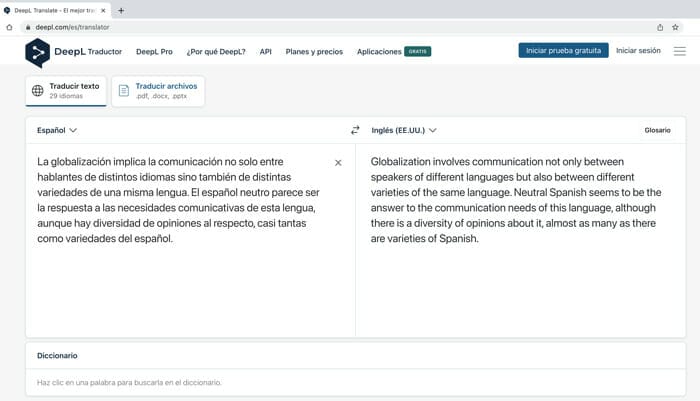Image resolution: width=700 pixels, height=401 pixels.
Task: Click the address bar URL deepl.com/es/translator
Action: (x=72, y=27)
